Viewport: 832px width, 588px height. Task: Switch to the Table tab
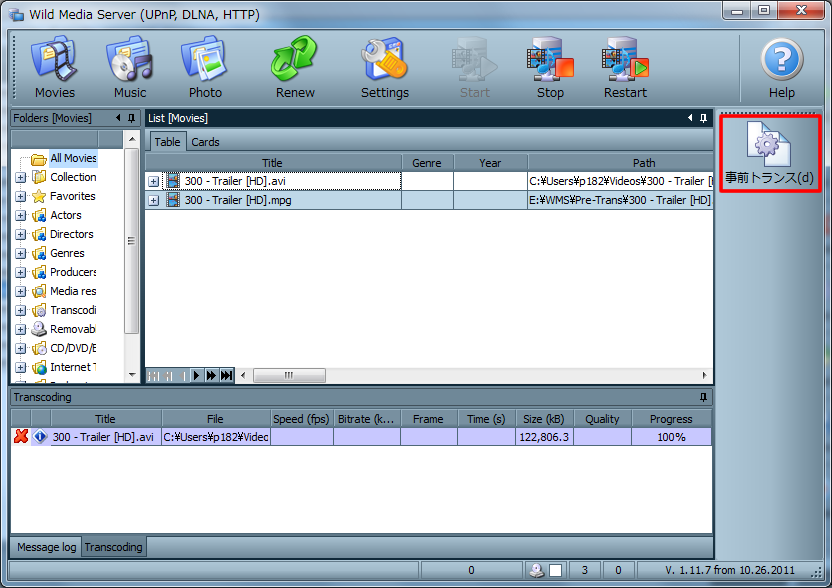(167, 142)
